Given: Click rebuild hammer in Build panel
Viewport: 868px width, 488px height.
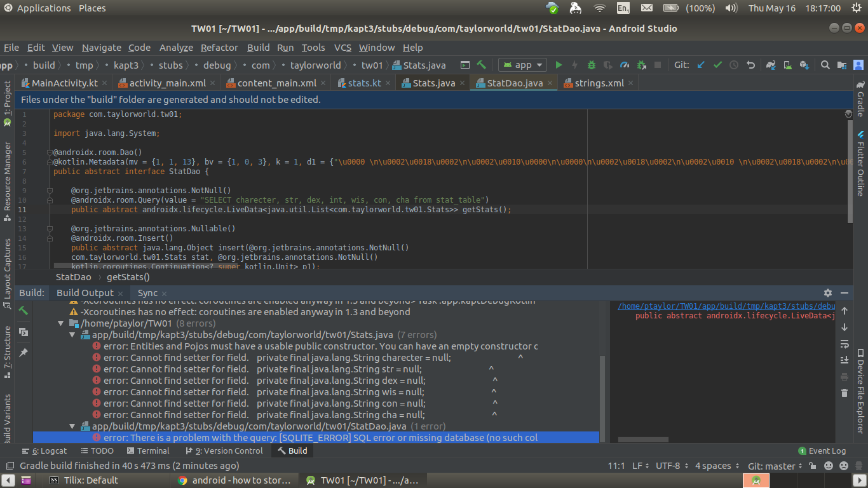Looking at the screenshot, I should point(24,311).
